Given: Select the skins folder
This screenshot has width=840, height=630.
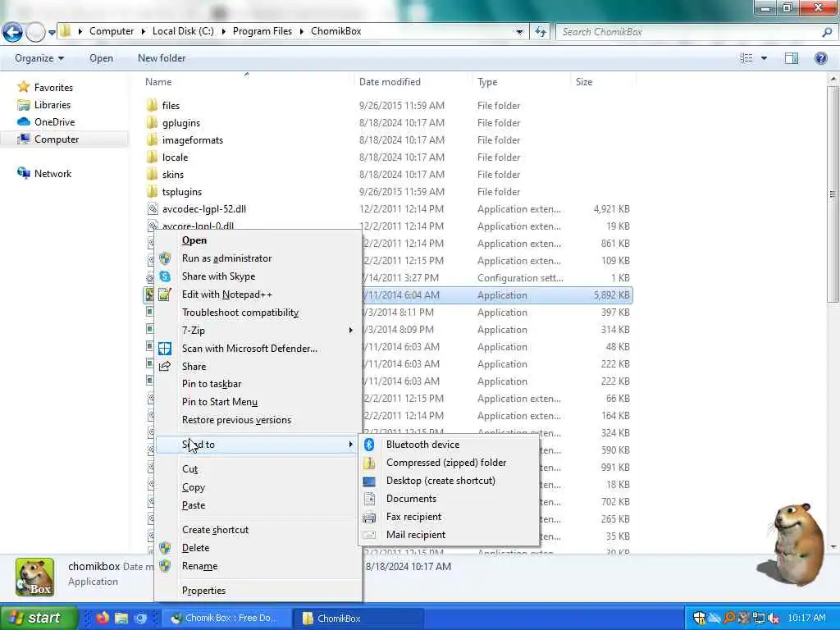Looking at the screenshot, I should pyautogui.click(x=172, y=174).
